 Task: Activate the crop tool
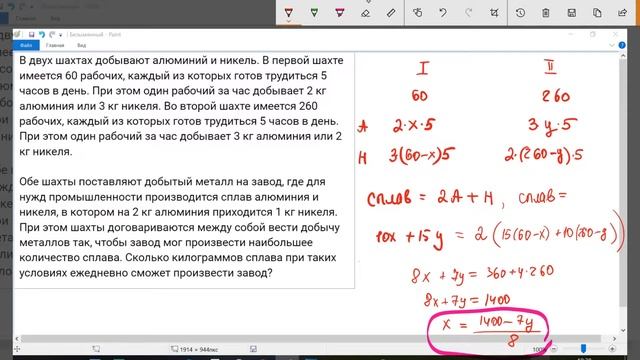pyautogui.click(x=494, y=13)
